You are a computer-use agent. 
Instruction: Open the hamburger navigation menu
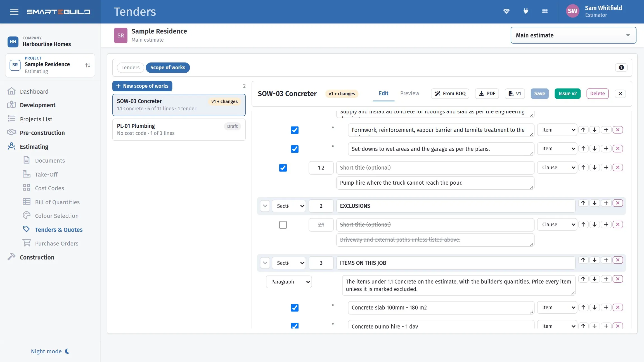[x=14, y=12]
